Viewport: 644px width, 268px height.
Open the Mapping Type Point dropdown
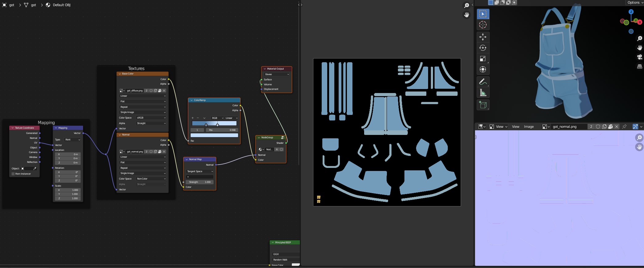coord(73,140)
